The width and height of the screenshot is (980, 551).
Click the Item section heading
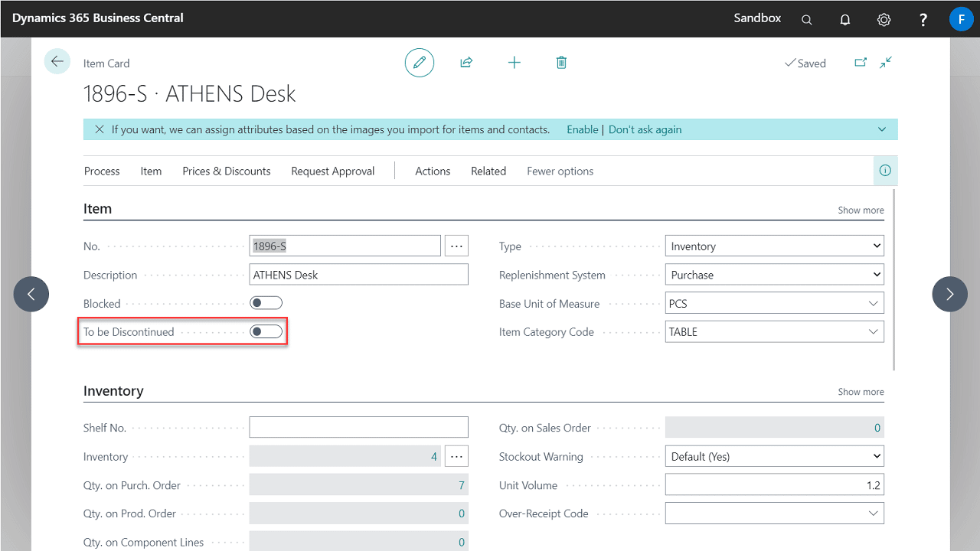[x=97, y=208]
